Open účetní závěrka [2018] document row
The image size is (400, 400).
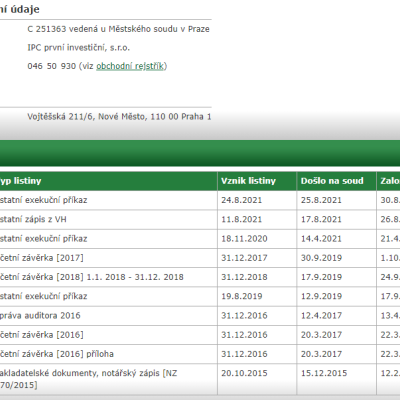click(x=200, y=277)
